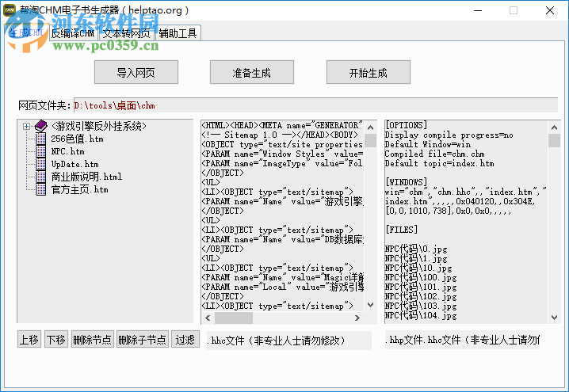Click the NPC代码\100.jpg file line
569x392 pixels.
pyautogui.click(x=421, y=277)
